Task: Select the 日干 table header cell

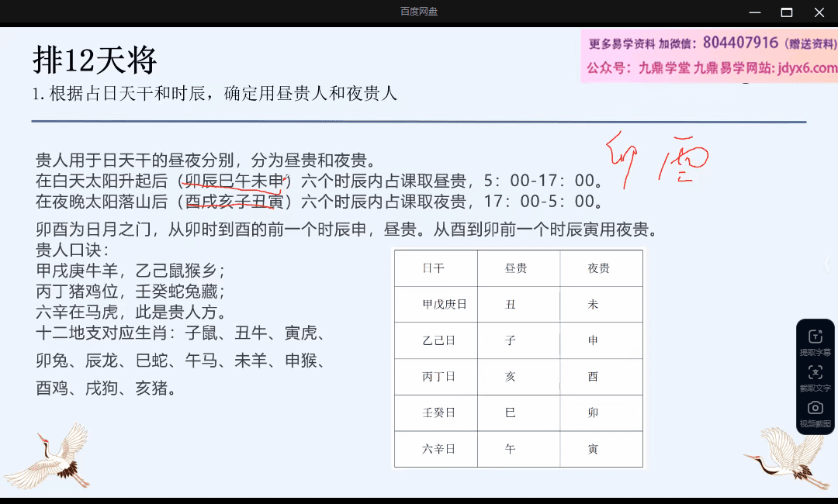Action: click(434, 268)
